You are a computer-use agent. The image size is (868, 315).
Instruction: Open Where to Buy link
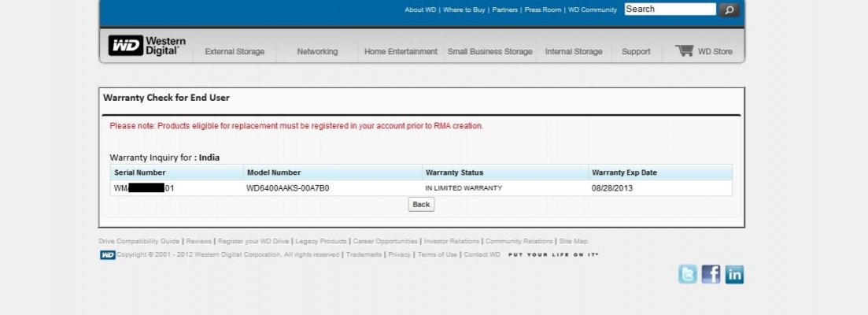(464, 10)
